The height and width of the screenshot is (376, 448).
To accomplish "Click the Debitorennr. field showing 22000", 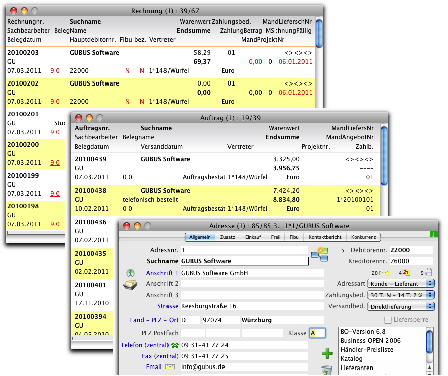I will (412, 250).
